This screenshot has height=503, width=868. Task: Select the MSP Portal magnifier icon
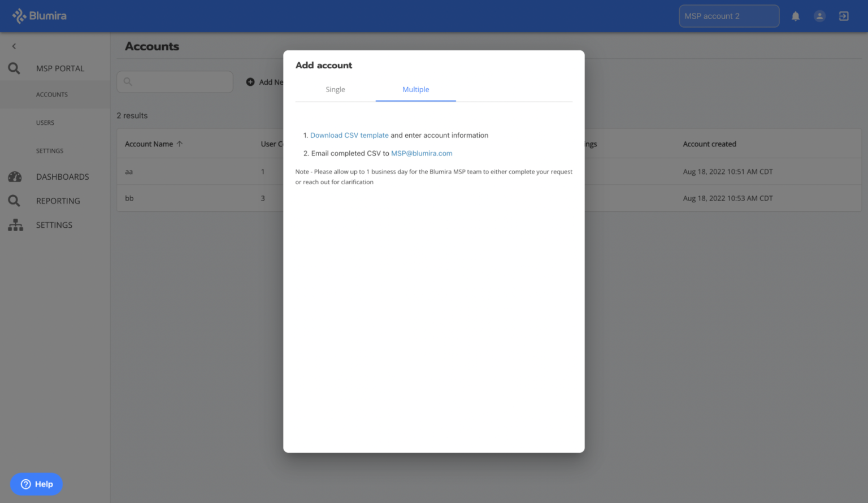click(14, 68)
